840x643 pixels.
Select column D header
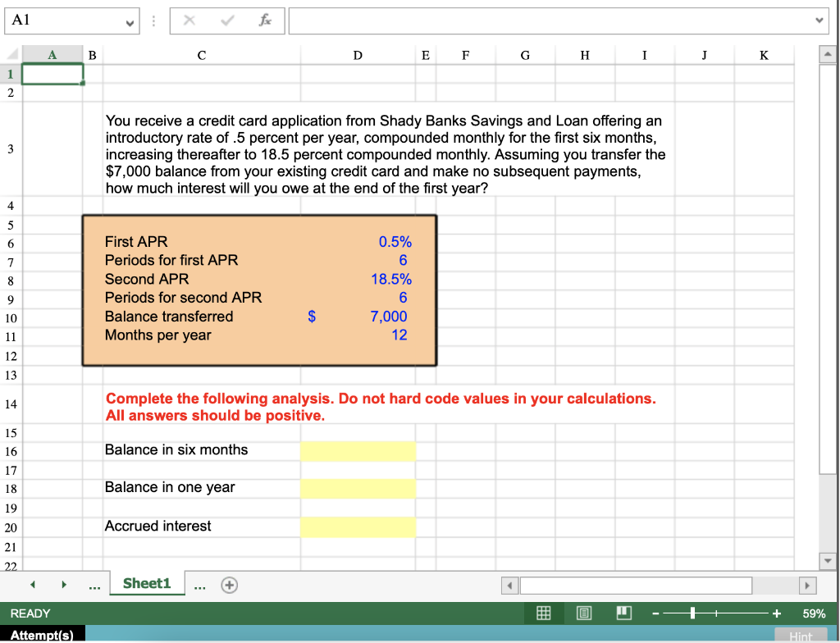358,55
